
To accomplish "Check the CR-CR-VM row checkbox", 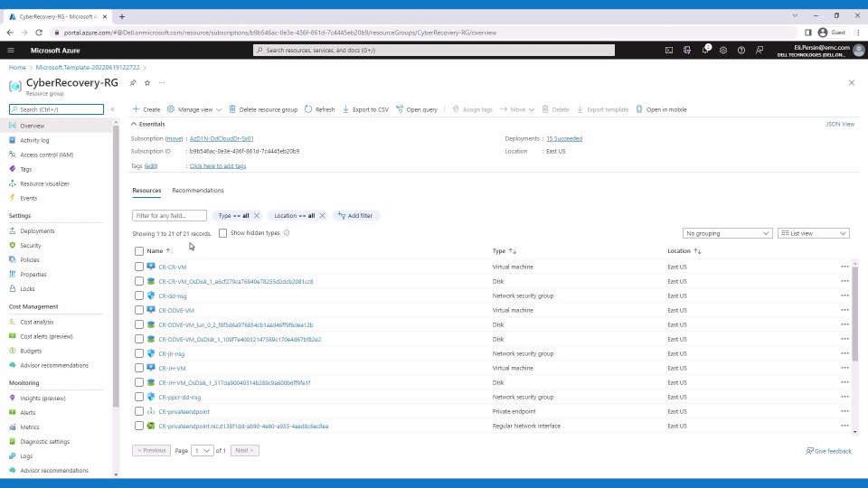I will (139, 267).
